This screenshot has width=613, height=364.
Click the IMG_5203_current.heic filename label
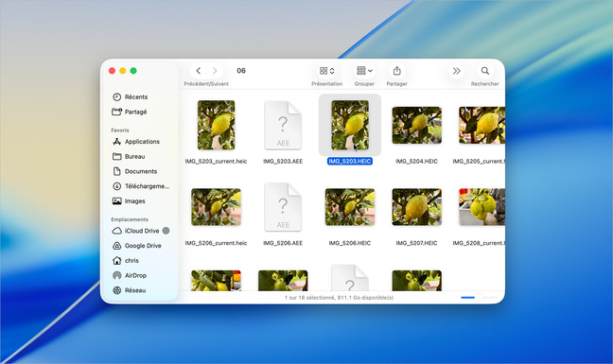point(216,161)
